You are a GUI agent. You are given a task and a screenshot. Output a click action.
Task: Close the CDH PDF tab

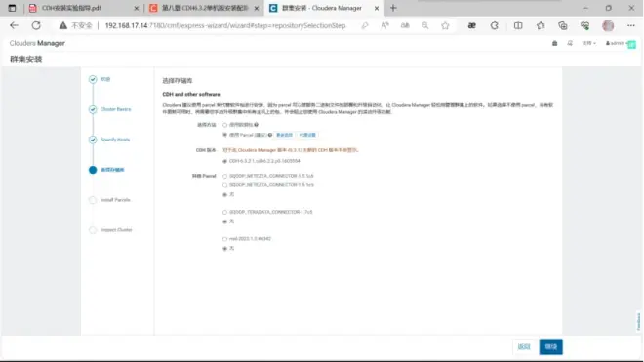[137, 8]
